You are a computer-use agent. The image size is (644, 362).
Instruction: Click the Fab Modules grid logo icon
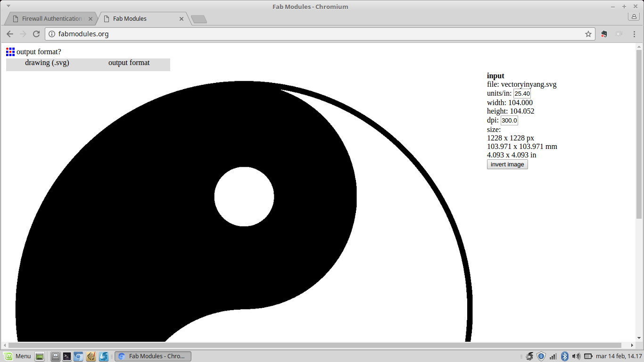[x=10, y=52]
